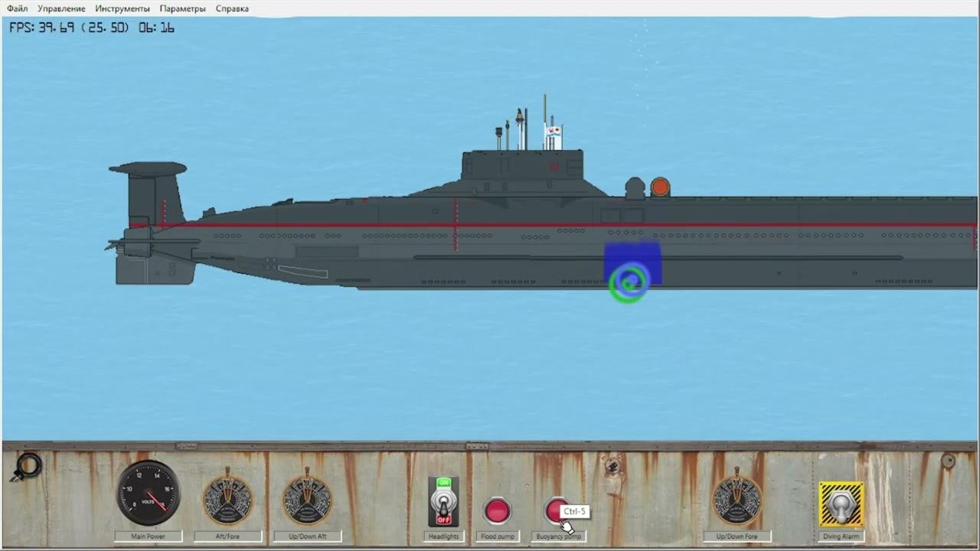Screen dimensions: 980x551
Task: Click the gray dome beside the beacon light
Action: pyautogui.click(x=635, y=187)
